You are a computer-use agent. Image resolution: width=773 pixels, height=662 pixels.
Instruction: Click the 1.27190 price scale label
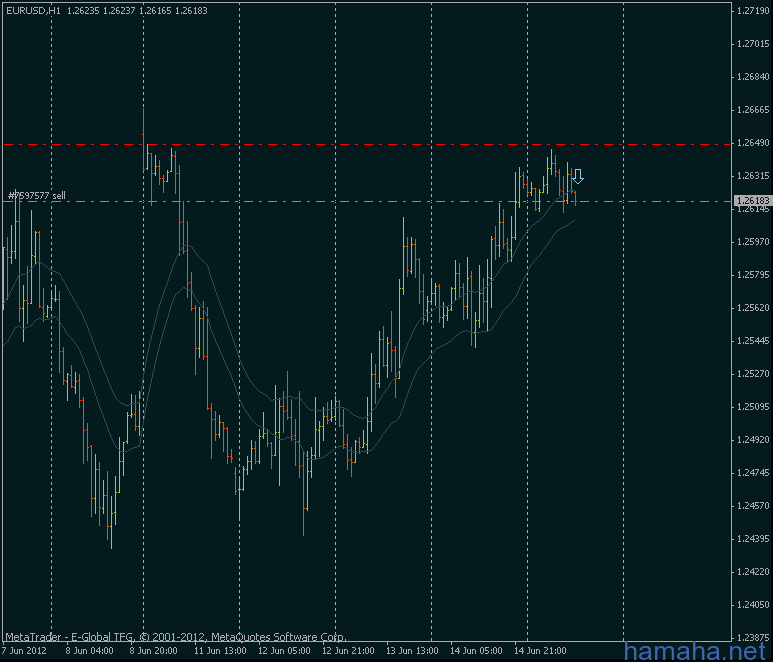(753, 11)
